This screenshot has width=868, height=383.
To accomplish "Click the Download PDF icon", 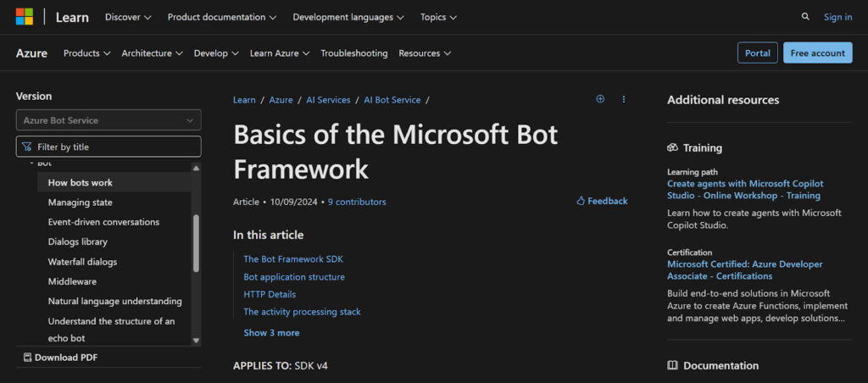I will coord(27,358).
